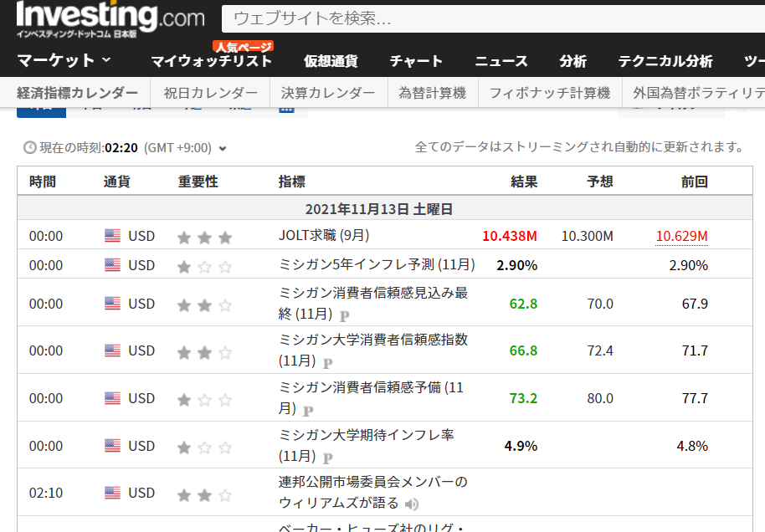Switch to 決算カレンダー tab
The image size is (765, 532).
[328, 93]
